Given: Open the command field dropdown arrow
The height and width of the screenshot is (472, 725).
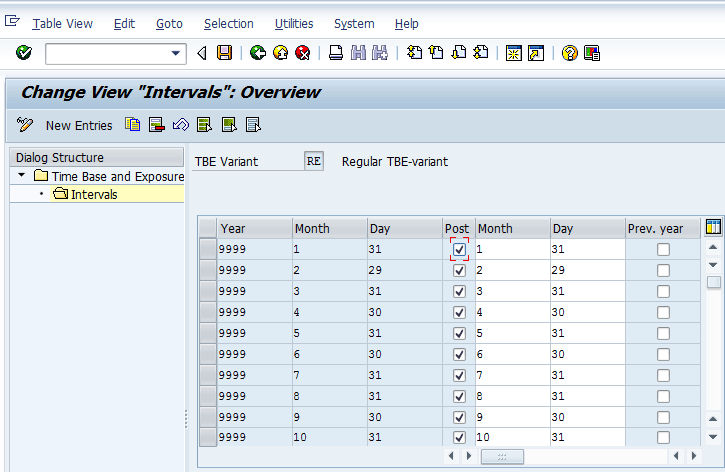Looking at the screenshot, I should point(177,53).
